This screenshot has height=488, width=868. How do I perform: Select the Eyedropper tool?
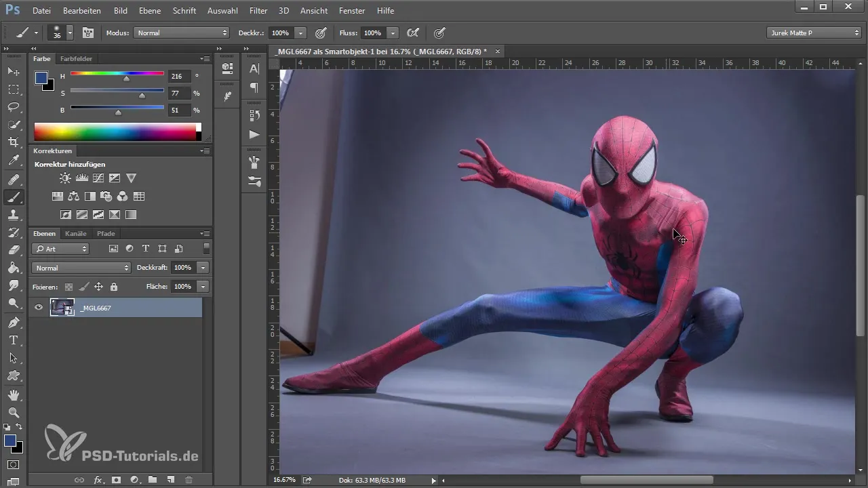(14, 161)
